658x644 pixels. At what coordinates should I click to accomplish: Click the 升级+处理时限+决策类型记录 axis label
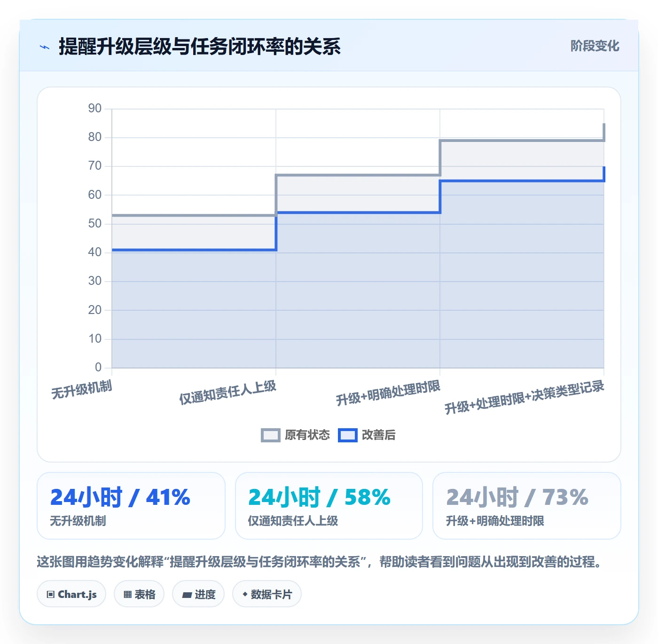(x=525, y=397)
